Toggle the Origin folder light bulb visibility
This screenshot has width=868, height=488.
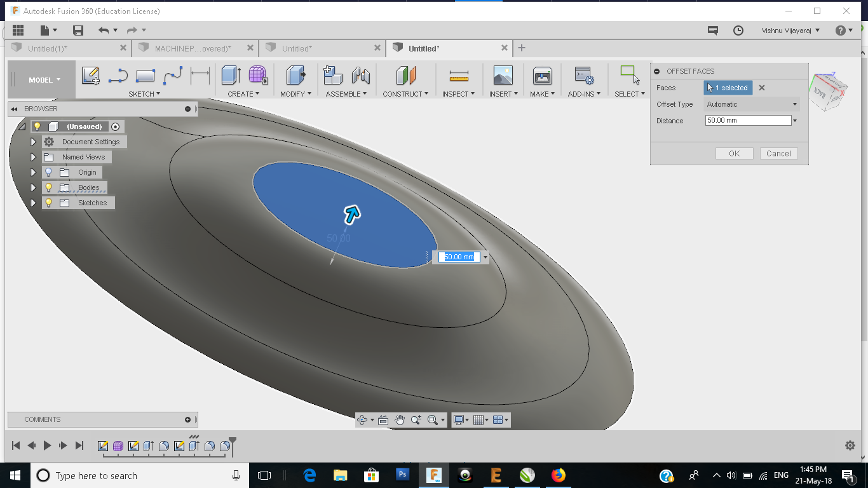[49, 172]
